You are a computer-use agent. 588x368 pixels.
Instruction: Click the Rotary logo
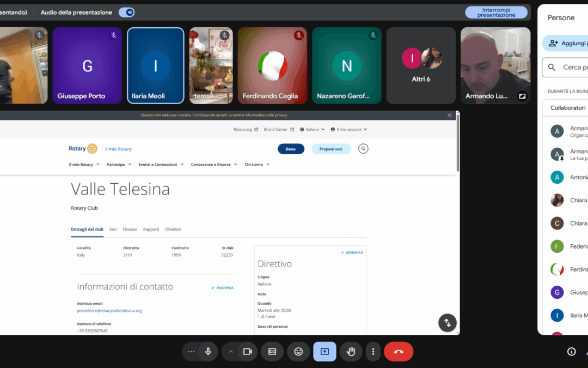[x=83, y=149]
